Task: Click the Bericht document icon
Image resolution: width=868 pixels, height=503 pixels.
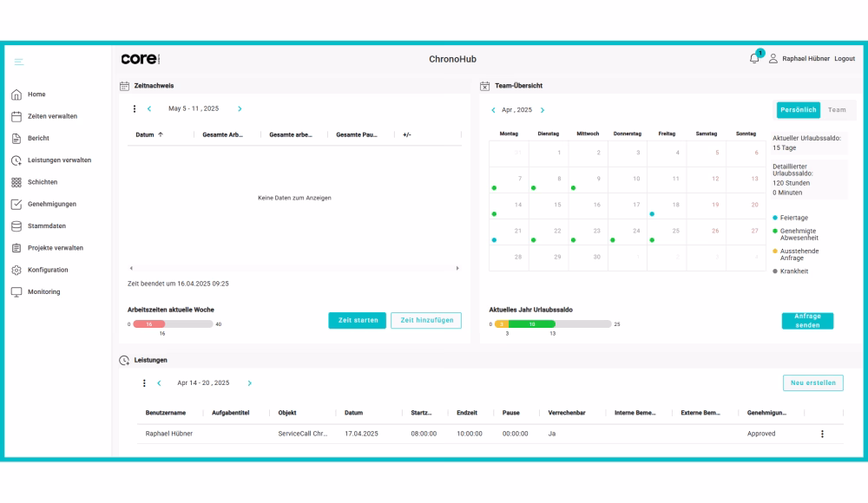Action: (x=16, y=138)
